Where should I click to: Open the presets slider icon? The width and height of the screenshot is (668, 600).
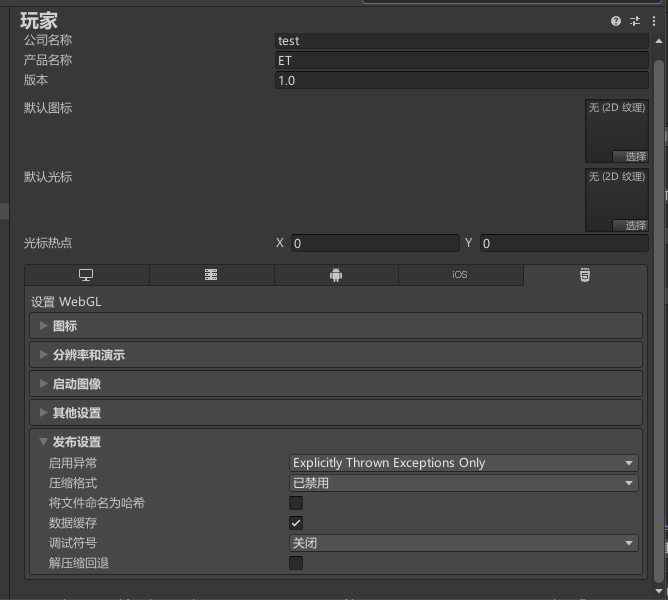click(x=635, y=21)
